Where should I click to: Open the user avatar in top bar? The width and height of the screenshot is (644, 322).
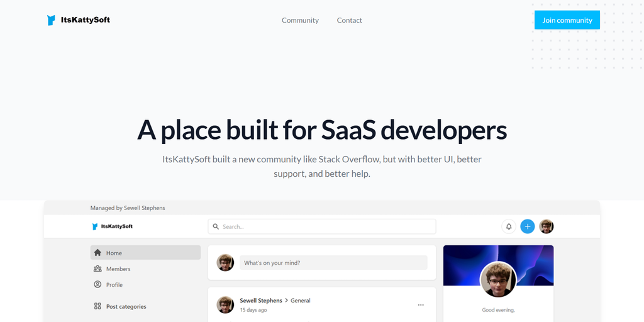(547, 226)
